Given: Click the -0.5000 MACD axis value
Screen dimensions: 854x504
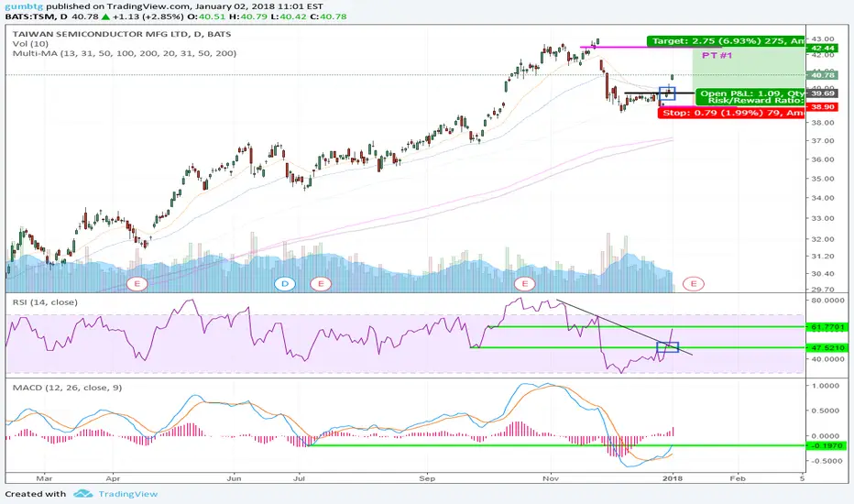Looking at the screenshot, I should [x=825, y=461].
